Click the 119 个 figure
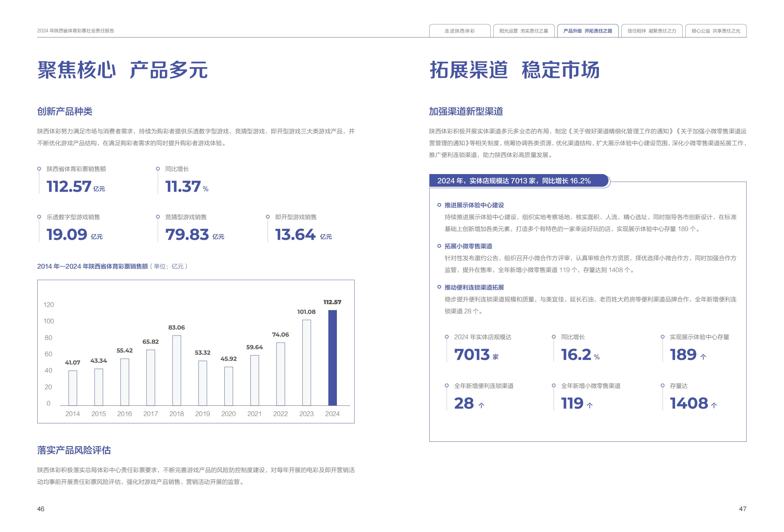 click(577, 403)
